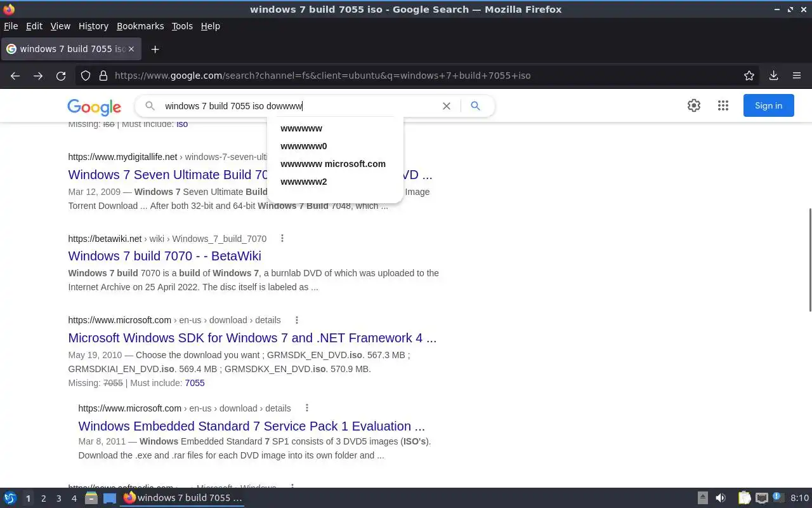The image size is (812, 508).
Task: Click the blue Sign in button
Action: (768, 106)
